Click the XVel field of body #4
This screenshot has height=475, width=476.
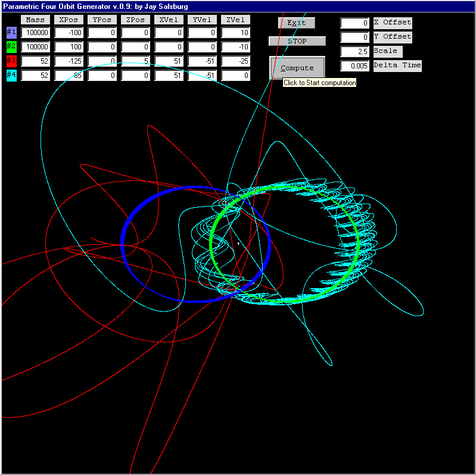click(169, 76)
